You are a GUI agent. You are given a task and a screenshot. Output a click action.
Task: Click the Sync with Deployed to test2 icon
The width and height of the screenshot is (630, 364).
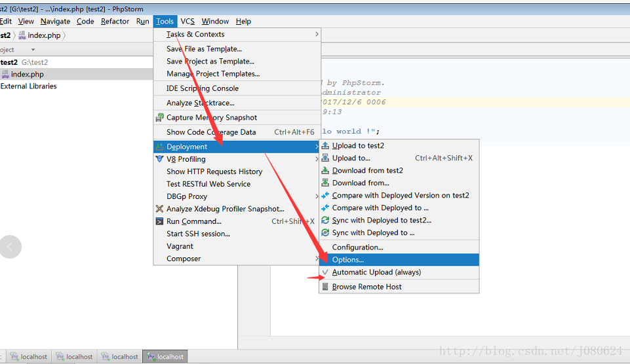pyautogui.click(x=325, y=220)
